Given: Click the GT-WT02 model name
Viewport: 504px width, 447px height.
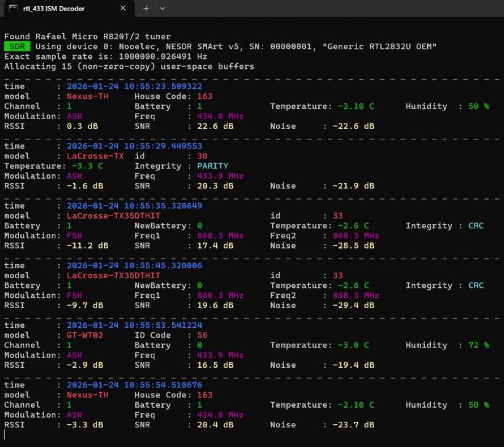Looking at the screenshot, I should [x=85, y=335].
